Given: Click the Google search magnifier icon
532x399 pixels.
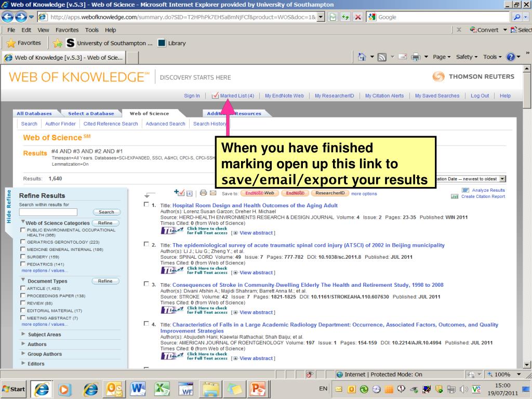Looking at the screenshot, I should pyautogui.click(x=517, y=17).
